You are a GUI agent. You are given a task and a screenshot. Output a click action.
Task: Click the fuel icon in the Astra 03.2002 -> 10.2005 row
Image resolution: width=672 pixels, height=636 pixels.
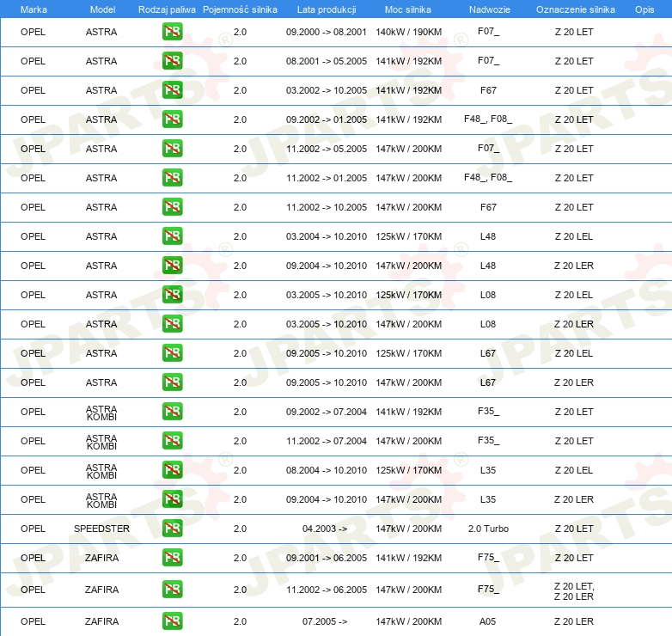coord(172,90)
